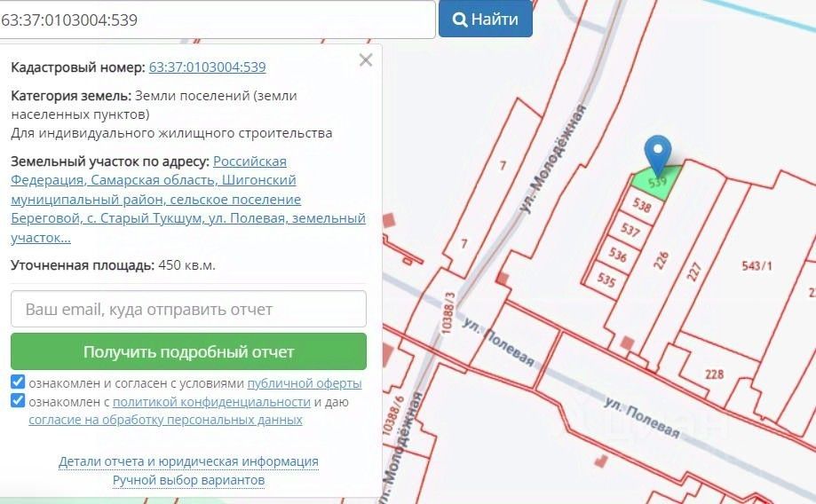
Task: Uncheck the публичной оферты agreement checkbox
Action: [x=18, y=382]
